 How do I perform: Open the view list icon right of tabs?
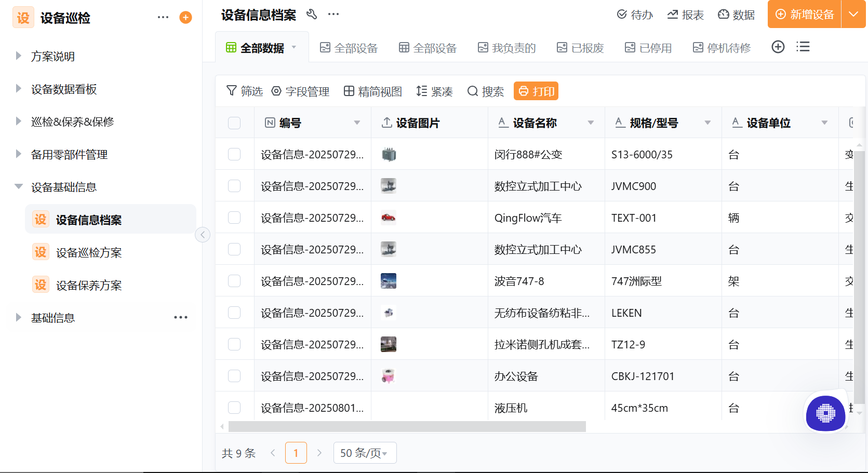tap(803, 47)
